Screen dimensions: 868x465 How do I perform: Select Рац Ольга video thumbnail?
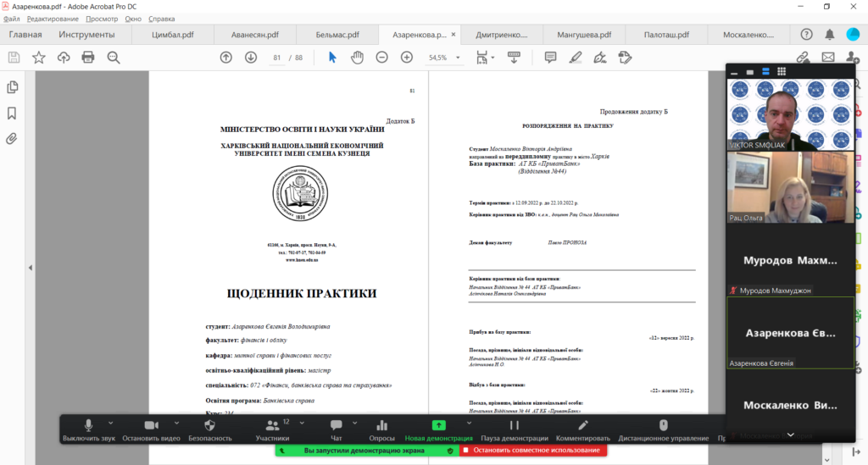(791, 187)
